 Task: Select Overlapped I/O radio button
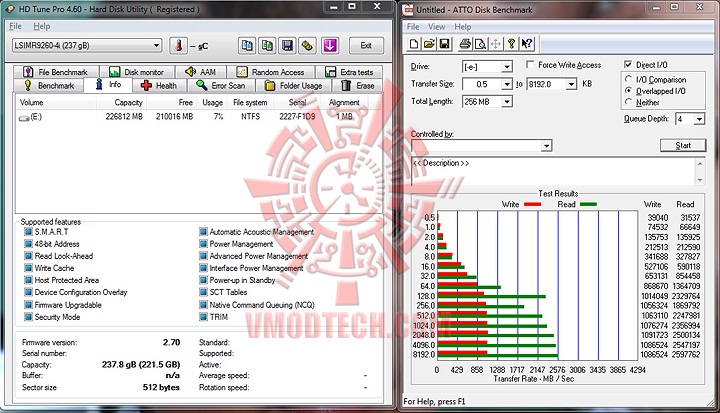pos(629,91)
